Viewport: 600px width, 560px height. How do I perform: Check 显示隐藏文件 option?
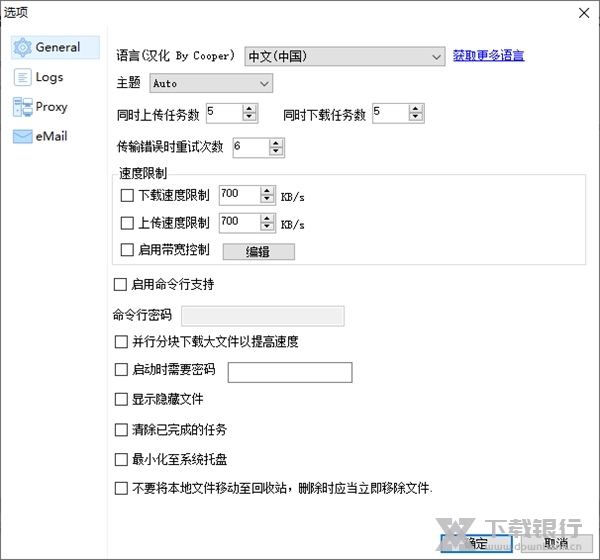pyautogui.click(x=121, y=399)
